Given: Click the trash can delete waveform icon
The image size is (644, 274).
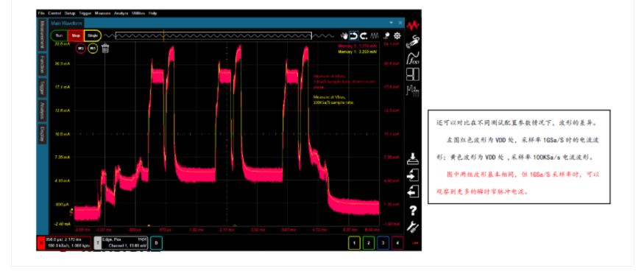Looking at the screenshot, I should pos(105,49).
